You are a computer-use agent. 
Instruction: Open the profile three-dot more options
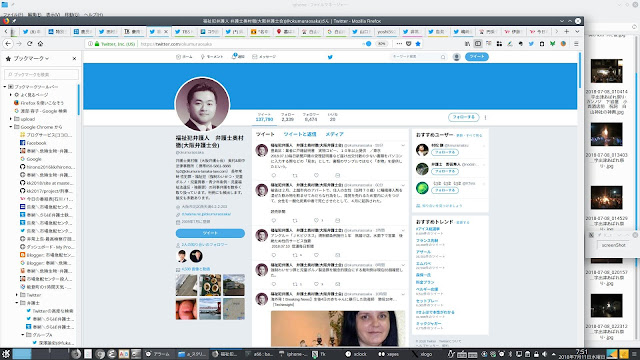click(485, 117)
